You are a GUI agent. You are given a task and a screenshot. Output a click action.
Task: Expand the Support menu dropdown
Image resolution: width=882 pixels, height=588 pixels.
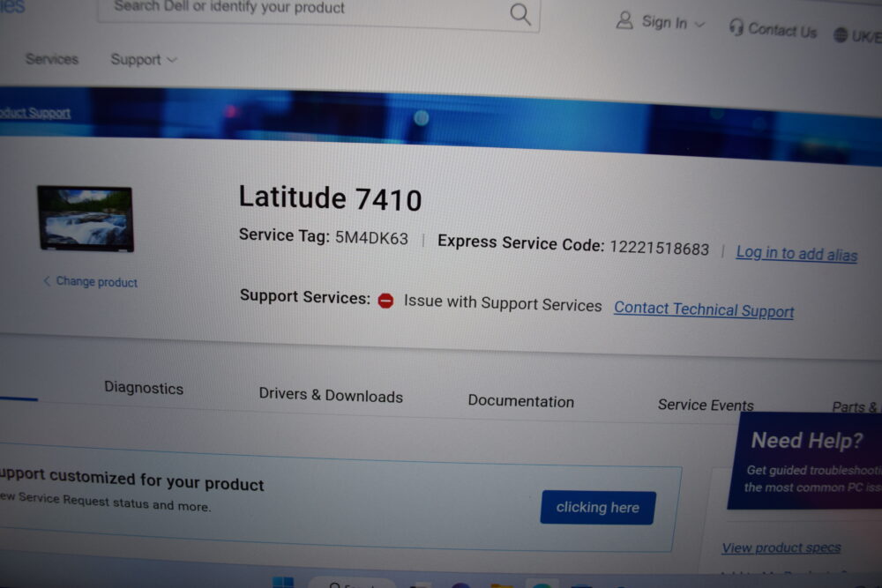point(144,60)
